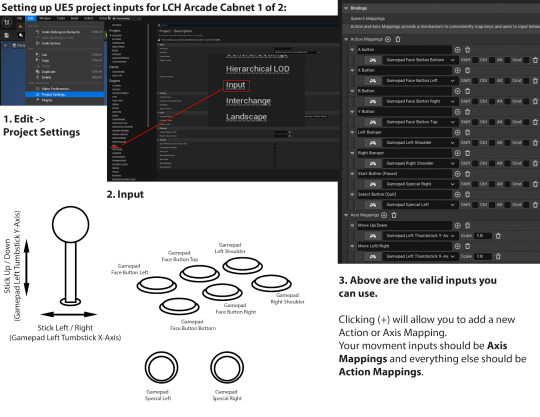Open the Window menu
The width and height of the screenshot is (540, 417).
[45, 18]
